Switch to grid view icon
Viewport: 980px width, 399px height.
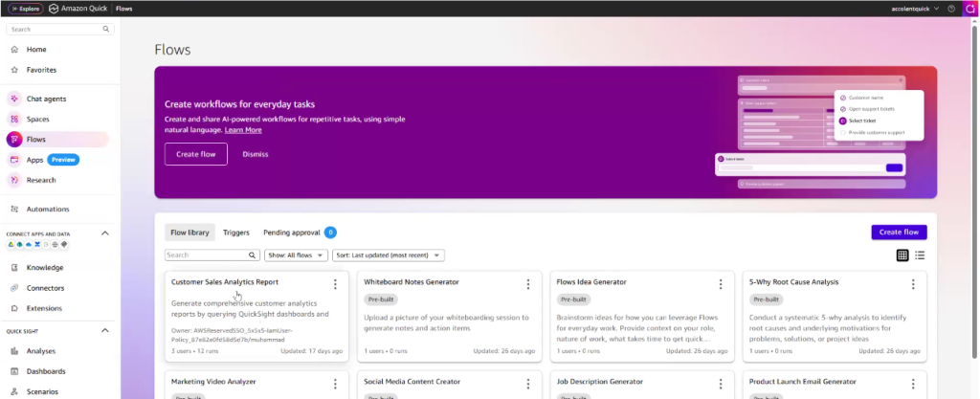(902, 255)
